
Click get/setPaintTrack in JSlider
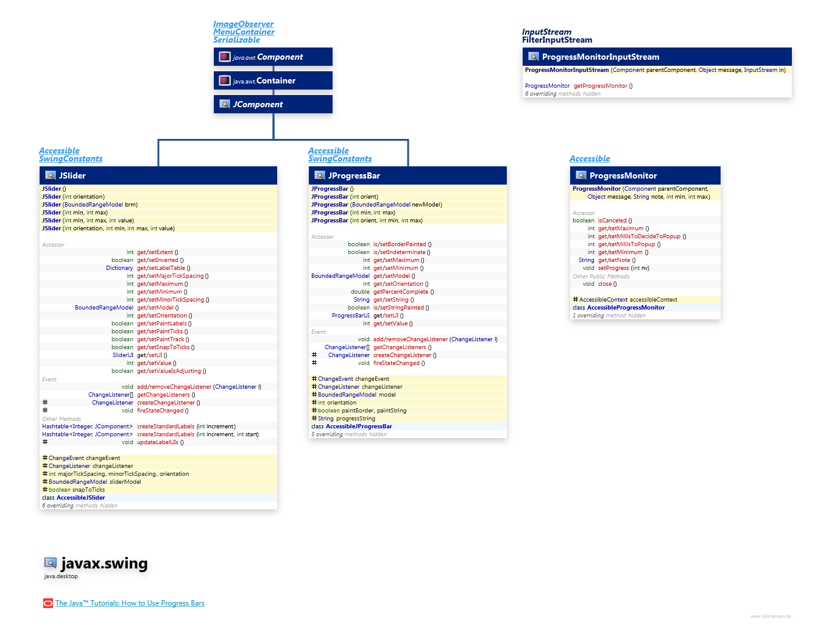pyautogui.click(x=161, y=339)
